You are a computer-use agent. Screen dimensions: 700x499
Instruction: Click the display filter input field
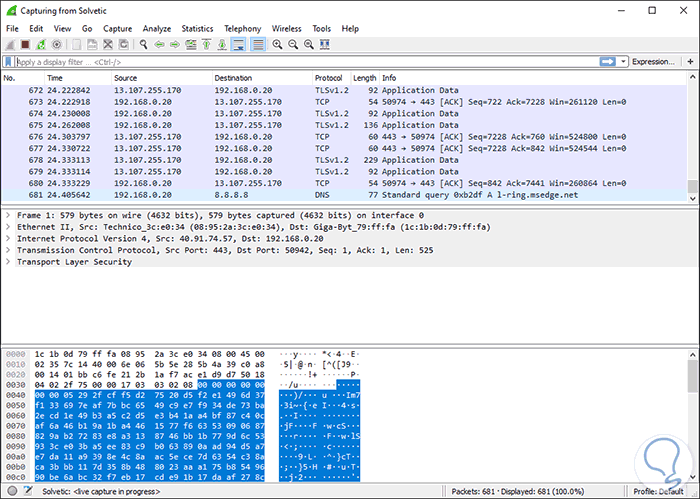coord(300,62)
